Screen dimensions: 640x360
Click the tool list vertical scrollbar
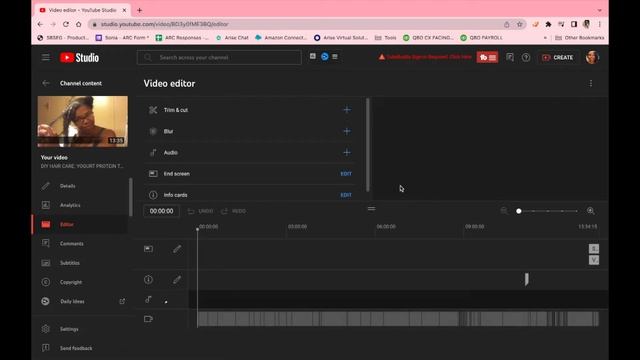(x=368, y=144)
